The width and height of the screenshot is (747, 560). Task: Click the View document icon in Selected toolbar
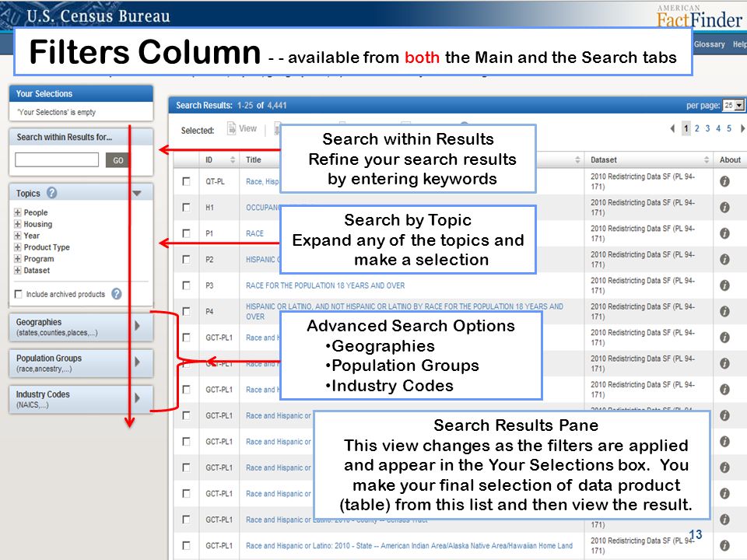click(x=232, y=128)
